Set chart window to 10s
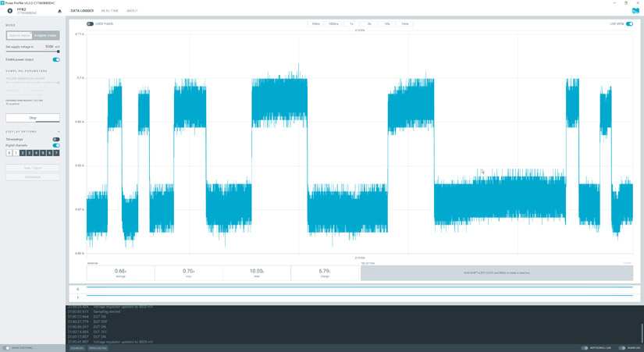The image size is (644, 352). pyautogui.click(x=387, y=24)
